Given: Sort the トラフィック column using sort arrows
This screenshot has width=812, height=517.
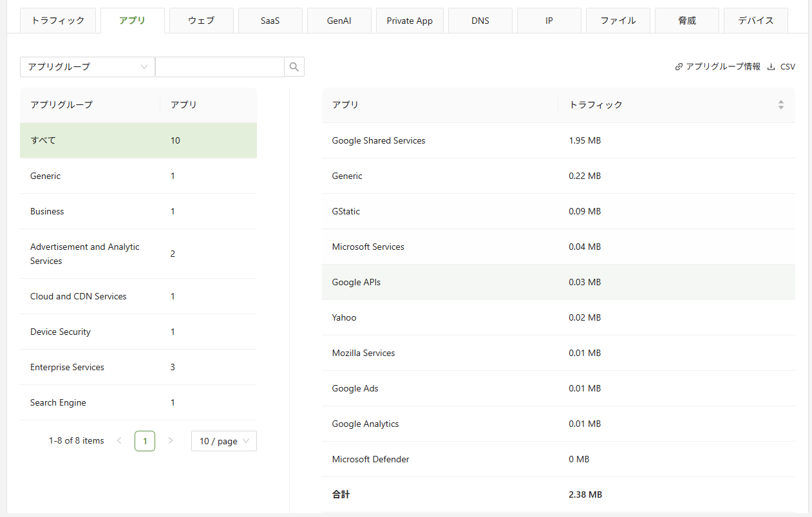Looking at the screenshot, I should coord(780,105).
